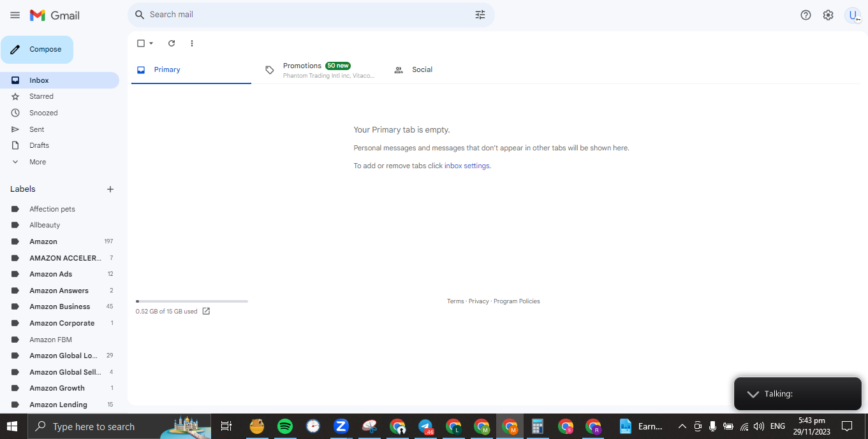
Task: Open the inbox settings link
Action: [x=467, y=166]
